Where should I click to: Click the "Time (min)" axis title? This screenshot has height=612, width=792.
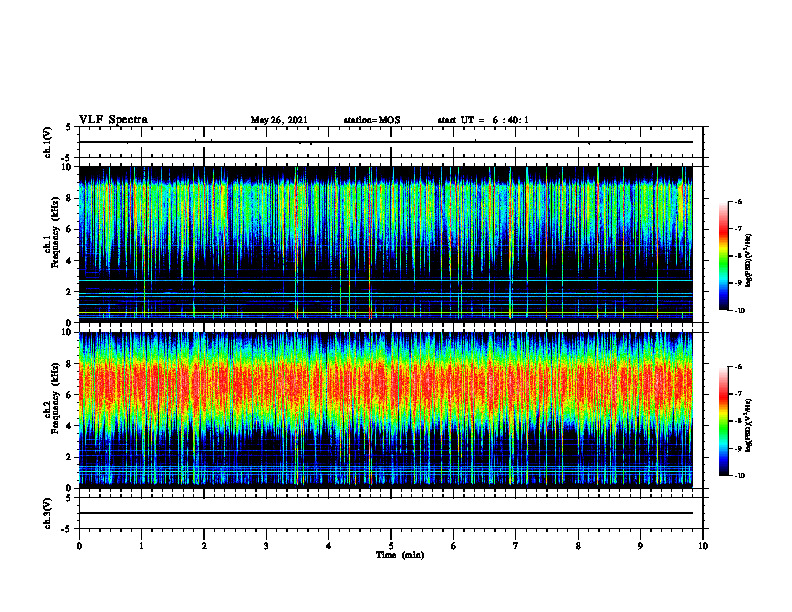coord(400,555)
